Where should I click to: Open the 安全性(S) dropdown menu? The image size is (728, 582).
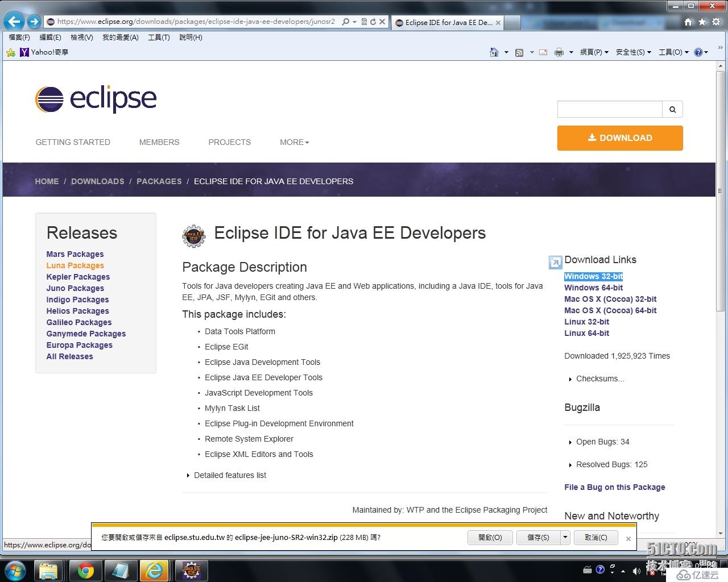[x=633, y=52]
